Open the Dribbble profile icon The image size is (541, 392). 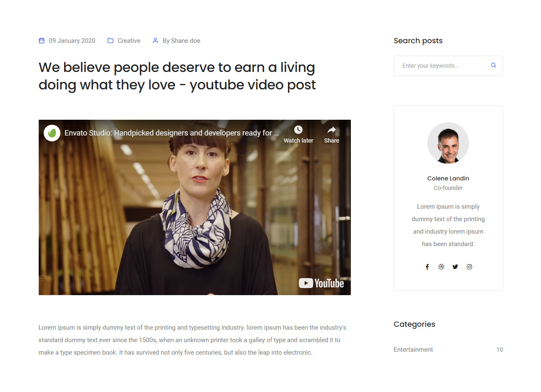pos(441,267)
